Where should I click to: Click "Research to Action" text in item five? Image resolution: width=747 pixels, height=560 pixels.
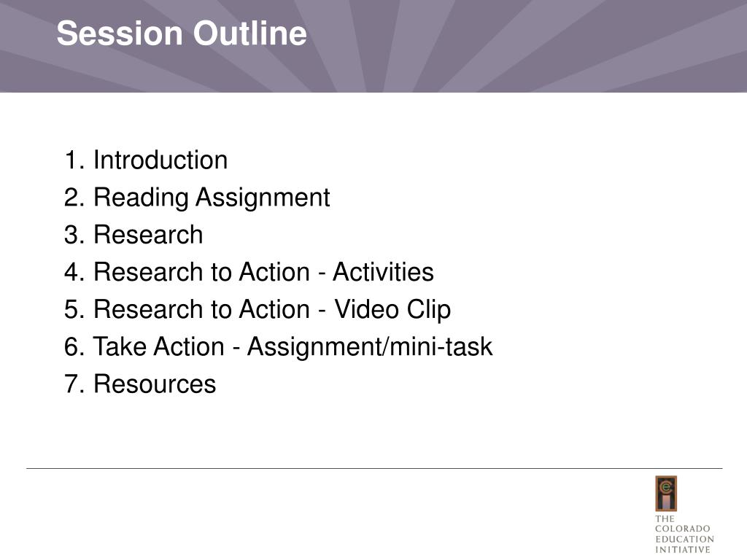point(201,309)
